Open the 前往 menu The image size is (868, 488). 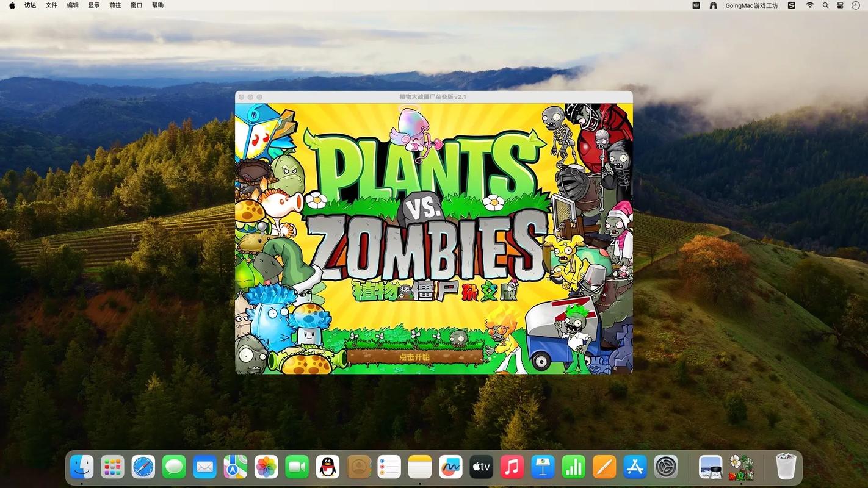tap(115, 5)
